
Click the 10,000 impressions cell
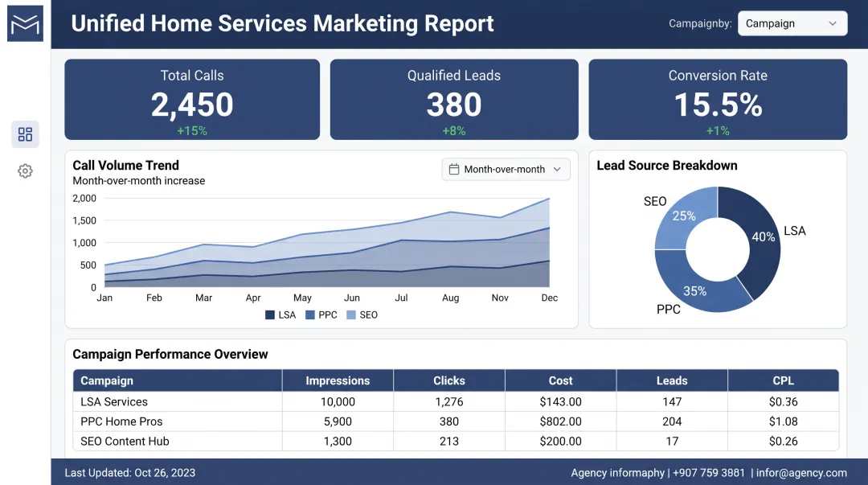click(338, 402)
